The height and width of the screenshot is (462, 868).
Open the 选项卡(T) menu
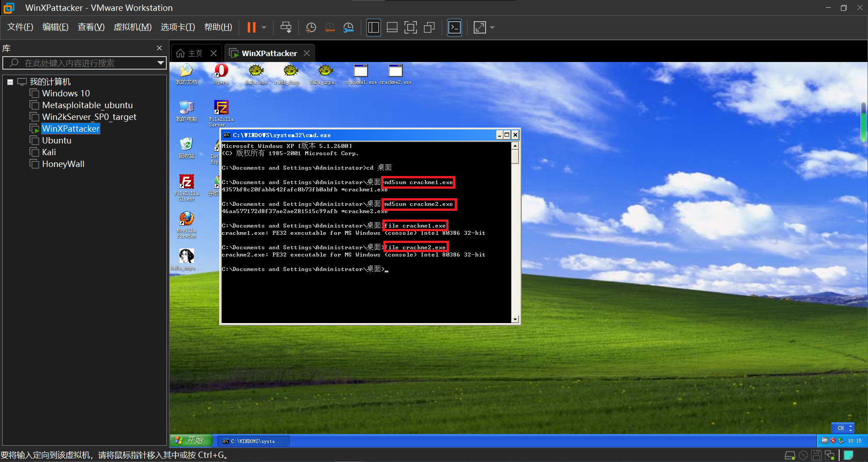tap(178, 27)
